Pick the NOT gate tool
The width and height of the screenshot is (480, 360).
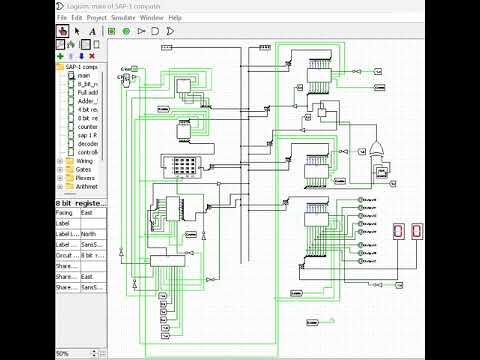(141, 31)
